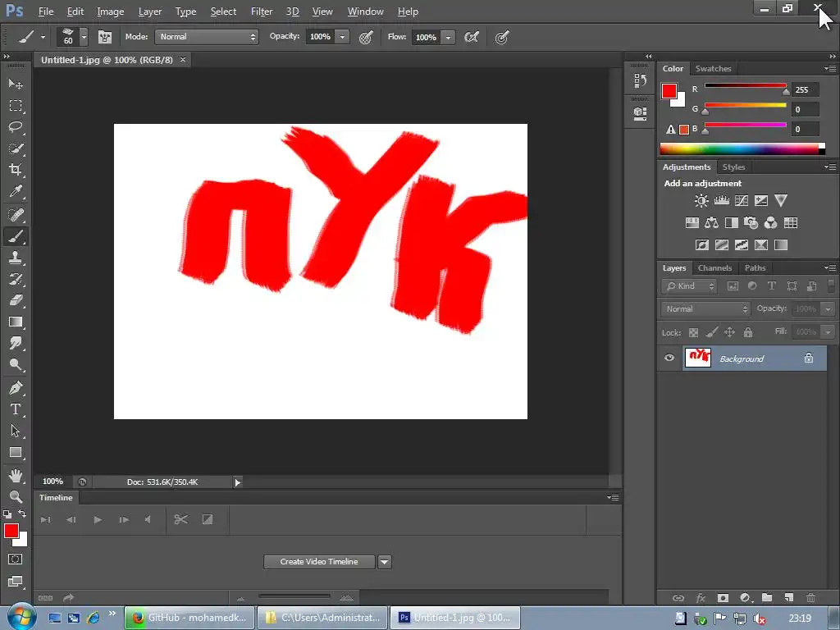Select the History Brush tool
The height and width of the screenshot is (630, 840).
click(16, 279)
